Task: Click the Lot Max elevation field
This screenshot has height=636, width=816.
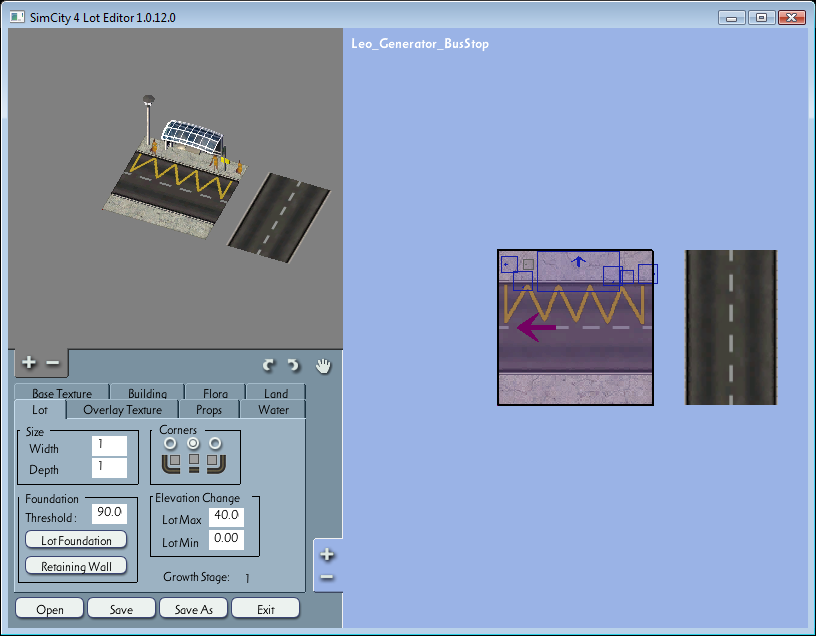Action: coord(226,516)
